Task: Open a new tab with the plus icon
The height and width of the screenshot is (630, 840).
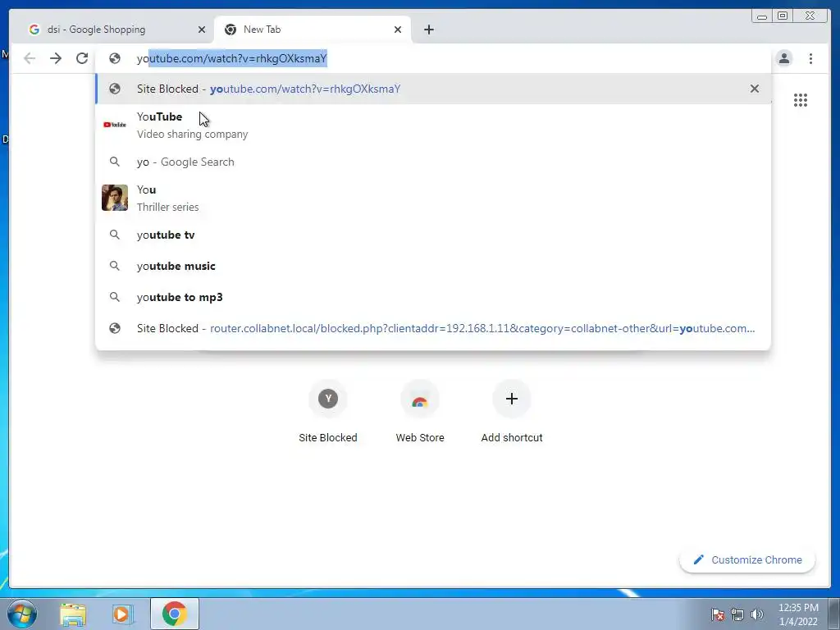Action: tap(428, 30)
